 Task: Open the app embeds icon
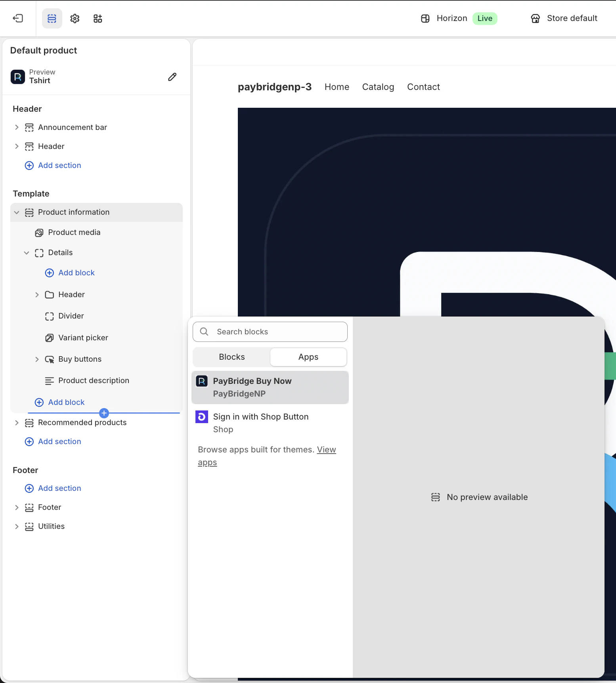tap(98, 18)
